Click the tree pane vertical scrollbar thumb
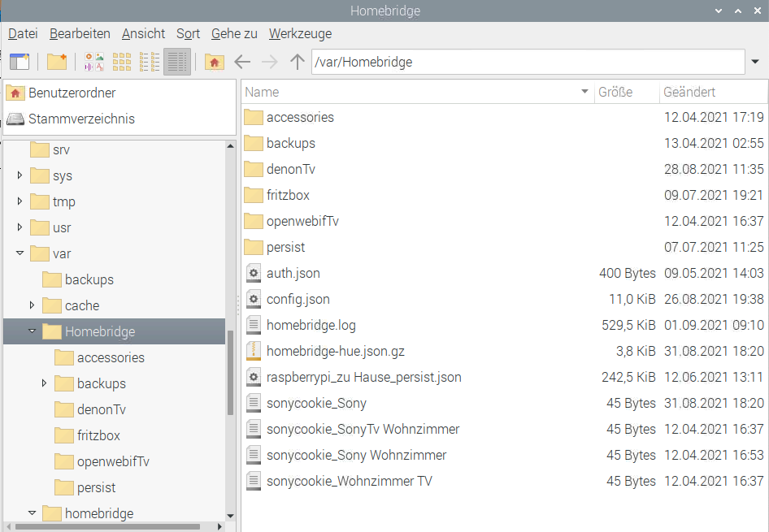This screenshot has height=532, width=769. tap(231, 372)
